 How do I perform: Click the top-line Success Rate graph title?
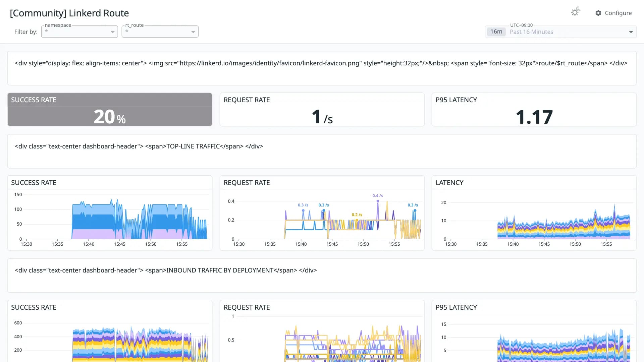(x=34, y=183)
